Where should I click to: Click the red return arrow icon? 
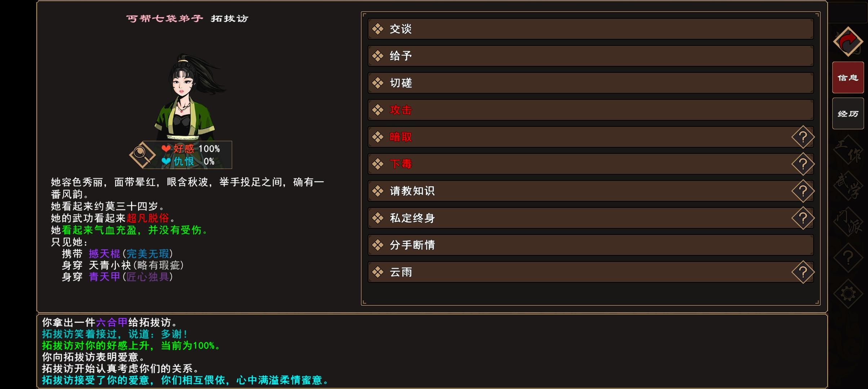(848, 42)
